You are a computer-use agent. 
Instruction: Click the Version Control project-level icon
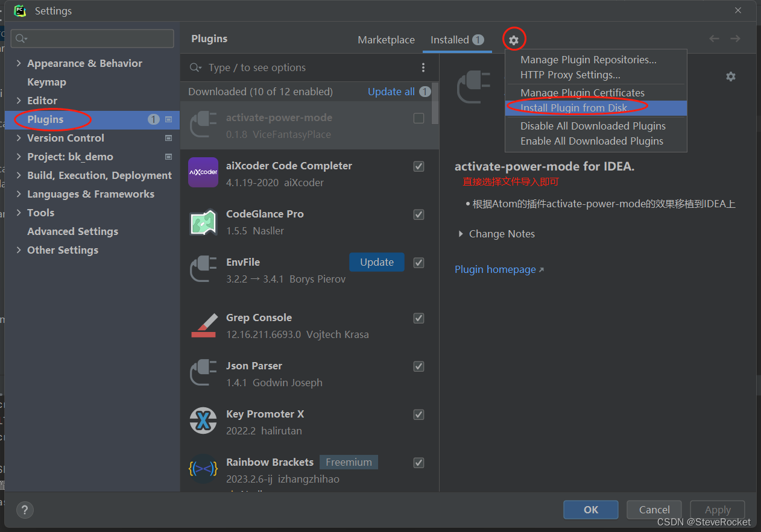168,138
